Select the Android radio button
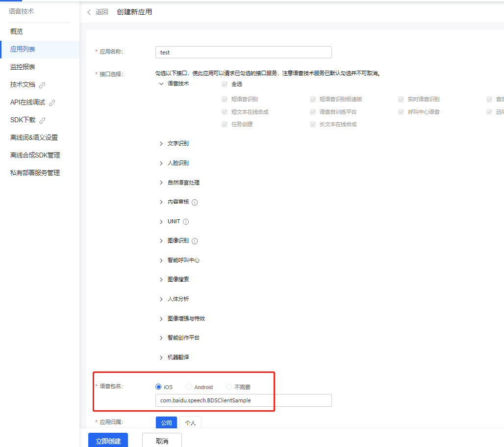The image size is (504, 447). [x=189, y=387]
